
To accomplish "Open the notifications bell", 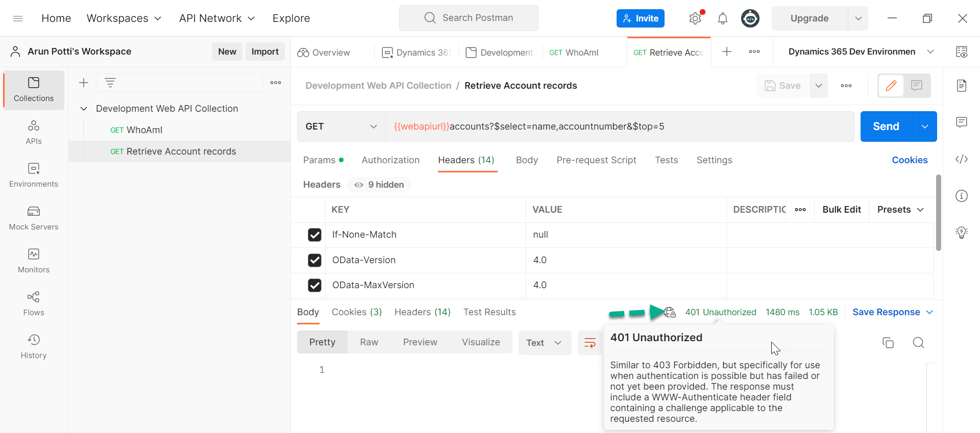I will coord(723,18).
